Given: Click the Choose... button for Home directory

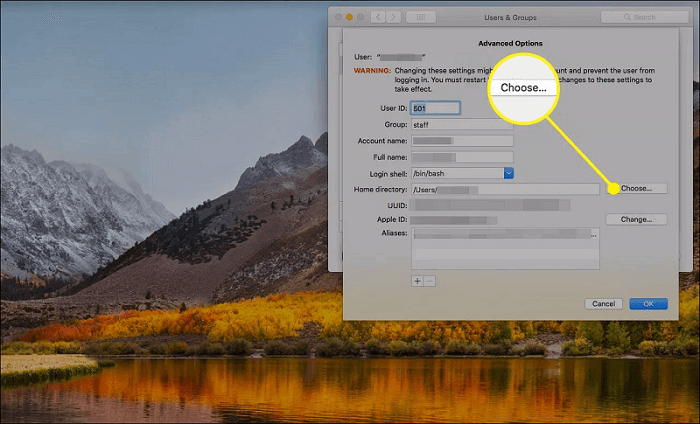Looking at the screenshot, I should (x=637, y=188).
